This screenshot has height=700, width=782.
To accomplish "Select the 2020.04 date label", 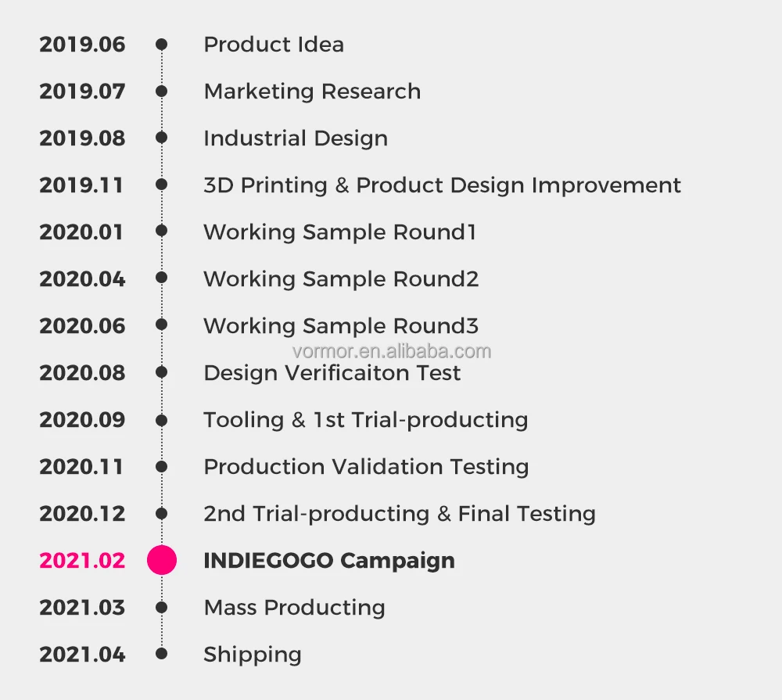I will tap(82, 279).
